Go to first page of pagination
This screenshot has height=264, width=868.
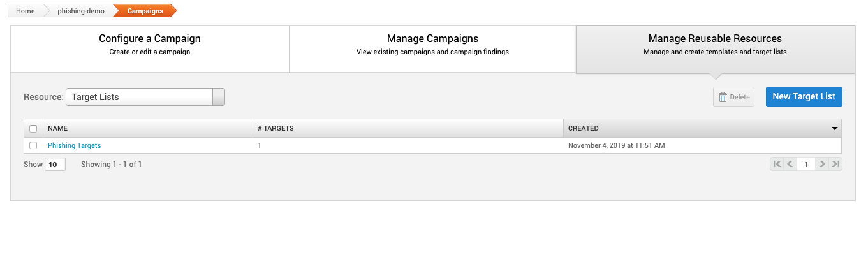coord(777,165)
